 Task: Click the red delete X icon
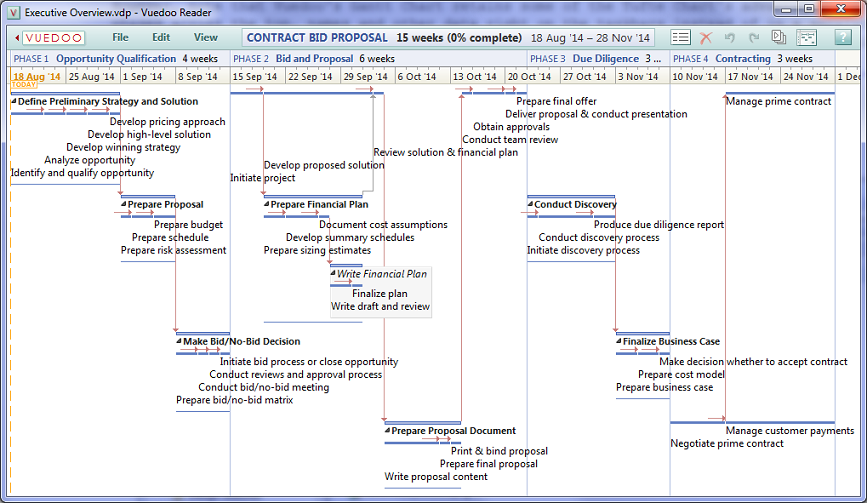(706, 38)
